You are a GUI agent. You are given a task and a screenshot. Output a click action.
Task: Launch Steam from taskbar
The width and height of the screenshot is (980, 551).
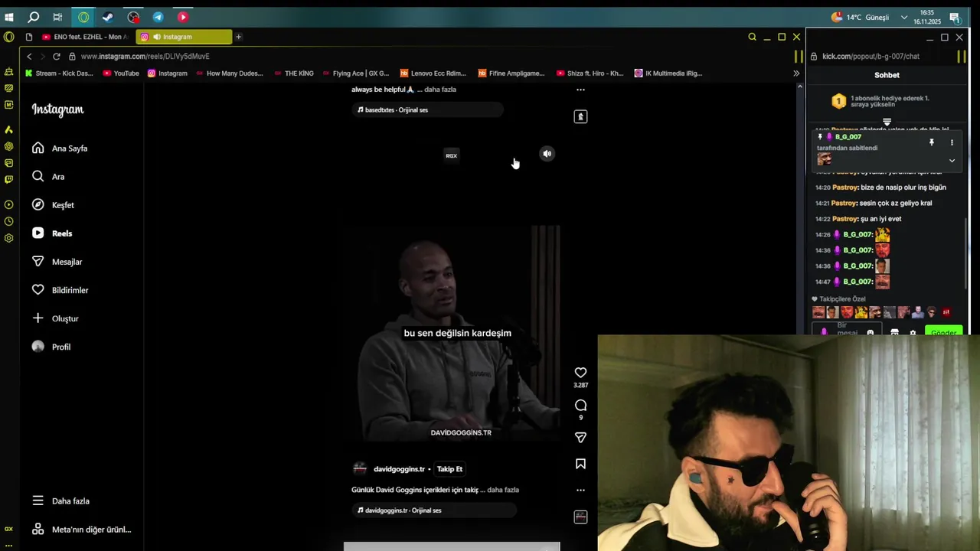coord(108,17)
